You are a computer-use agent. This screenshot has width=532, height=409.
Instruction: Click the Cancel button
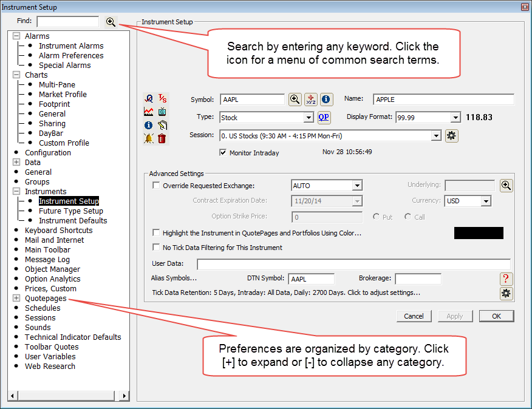click(414, 316)
